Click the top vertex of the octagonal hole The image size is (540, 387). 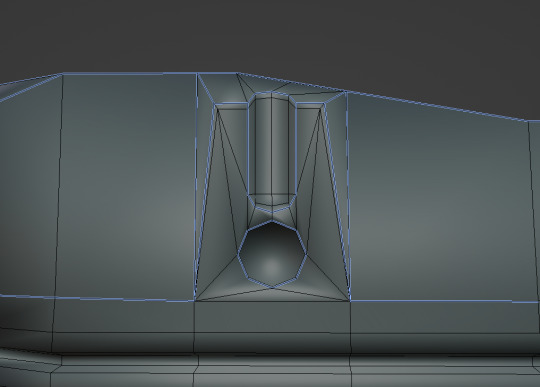(x=272, y=222)
